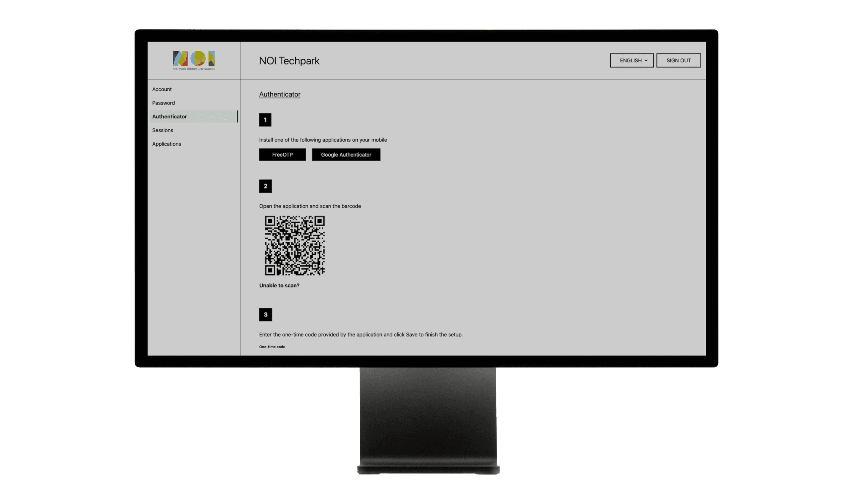Choose the Google Authenticator button
Viewport: 853px width, 504px height.
click(x=346, y=155)
